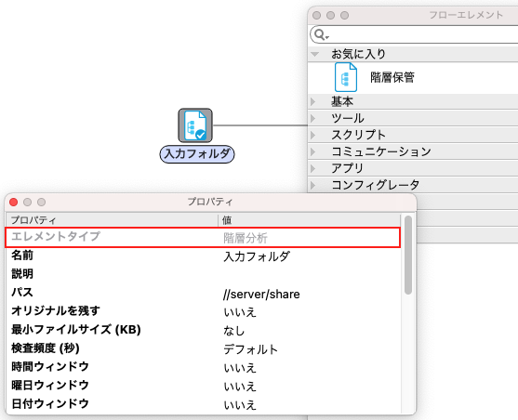
Task: Expand the アプリ section
Action: (313, 168)
